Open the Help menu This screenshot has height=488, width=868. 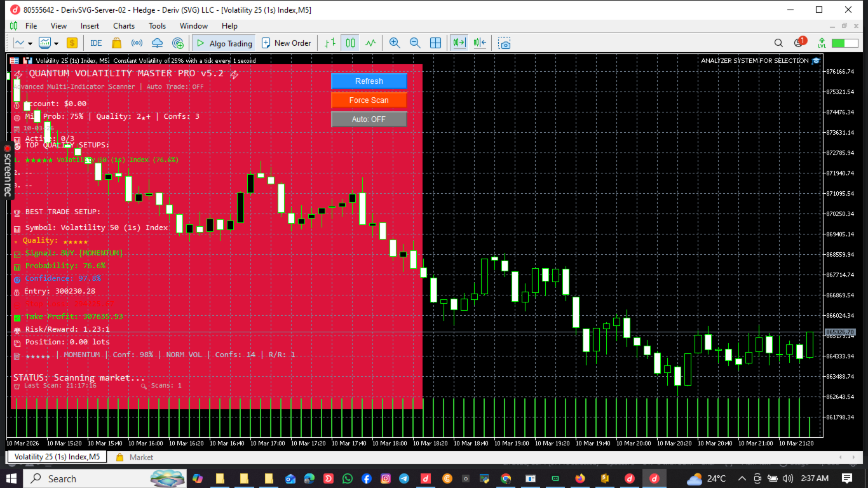[229, 26]
